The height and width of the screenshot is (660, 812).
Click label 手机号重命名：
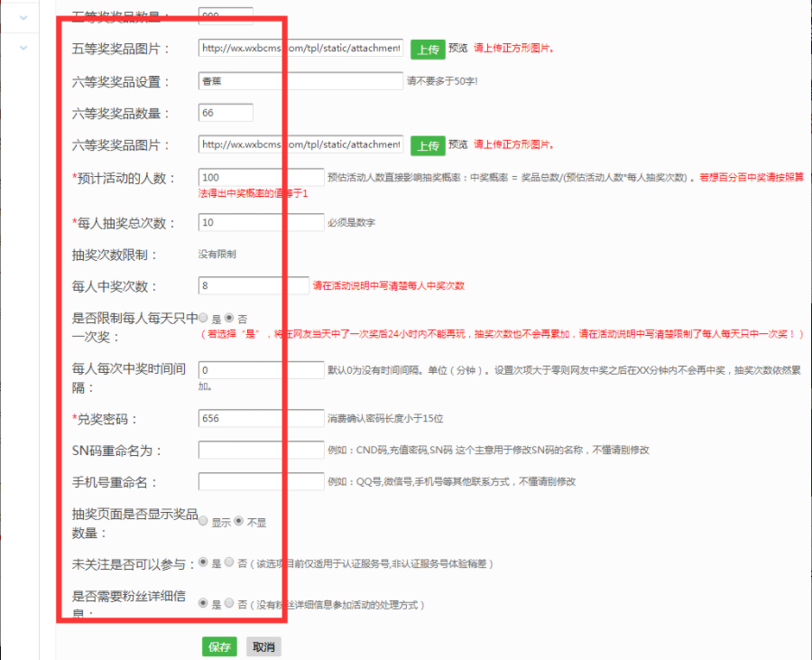click(115, 482)
